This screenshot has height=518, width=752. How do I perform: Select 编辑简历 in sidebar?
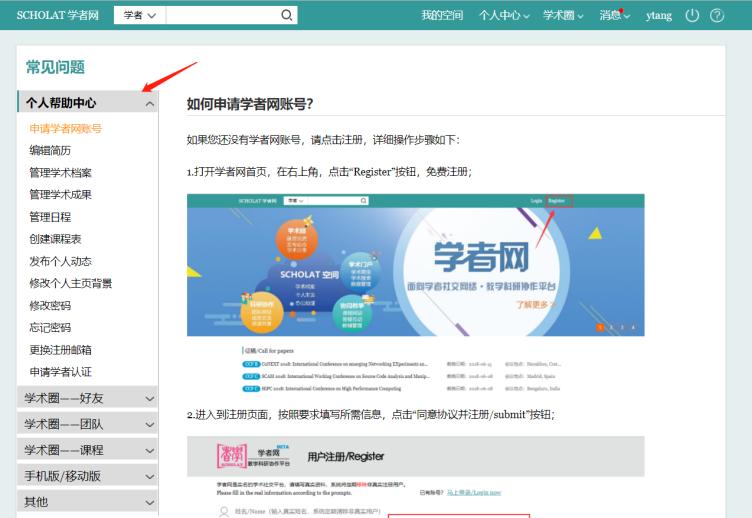pyautogui.click(x=50, y=151)
